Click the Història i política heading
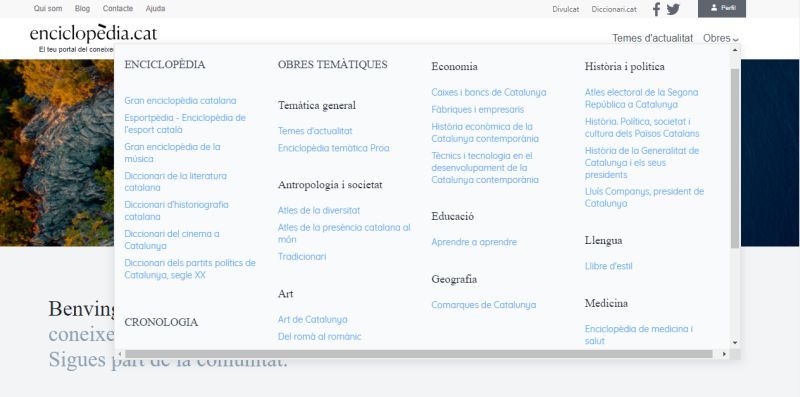800x397 pixels. click(624, 67)
